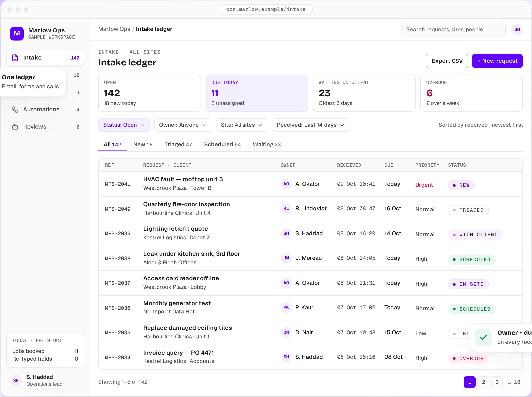Open SH profile avatar in top bar
The height and width of the screenshot is (397, 532).
517,30
